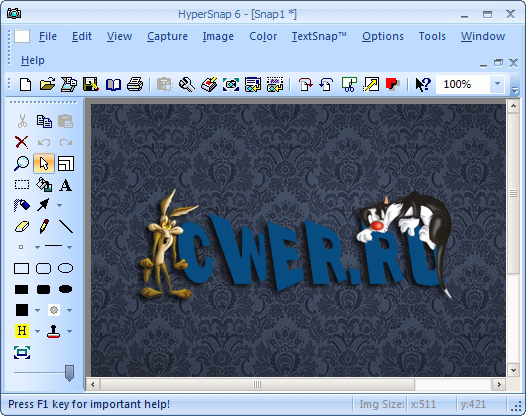
Task: Select the magnifier zoom tool
Action: [21, 163]
